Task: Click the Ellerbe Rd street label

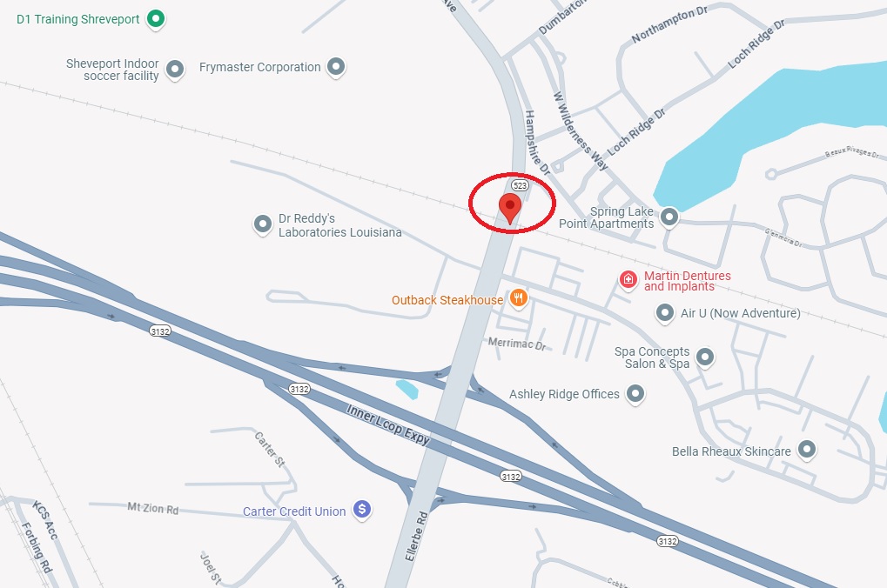Action: [x=416, y=536]
